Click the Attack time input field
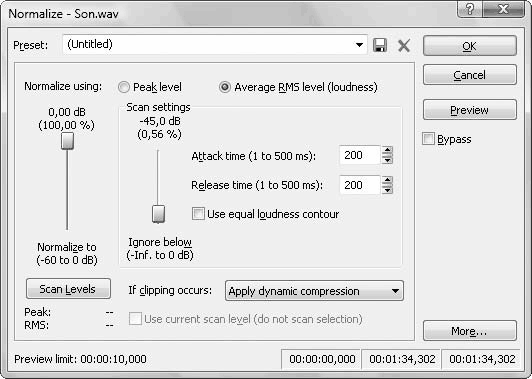Screen dimensions: 532x379 pyautogui.click(x=360, y=155)
